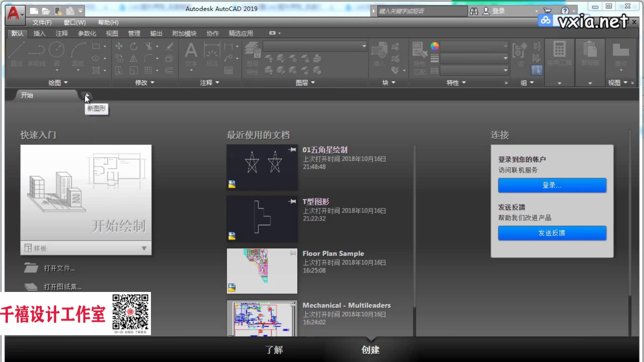The width and height of the screenshot is (644, 362).
Task: Open the Autodesk App Store cart icon
Action: (x=547, y=11)
